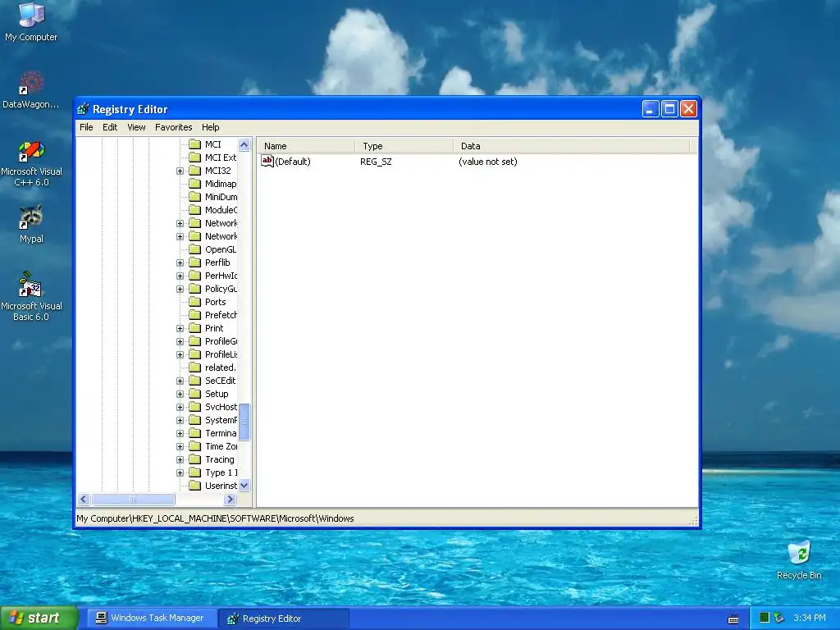Image resolution: width=840 pixels, height=630 pixels.
Task: Expand the PerHwId key
Action: coord(180,276)
